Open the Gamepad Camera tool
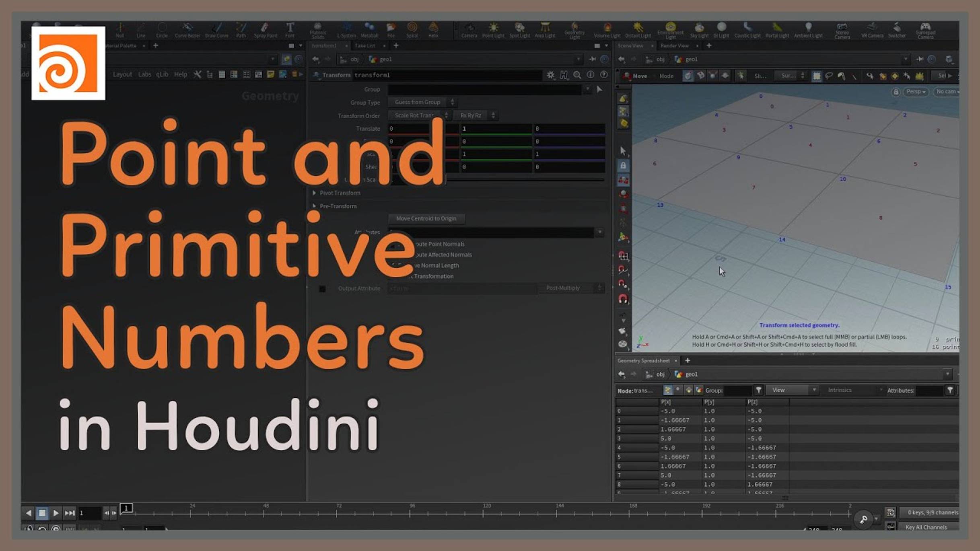This screenshot has height=551, width=980. click(925, 30)
